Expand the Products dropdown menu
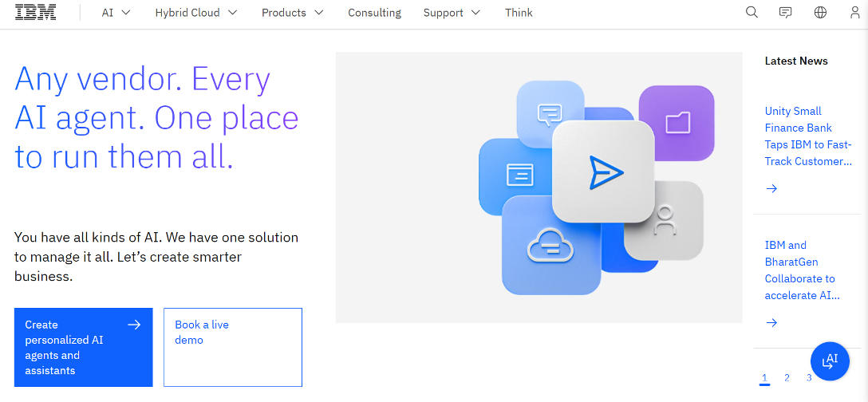 (x=292, y=13)
